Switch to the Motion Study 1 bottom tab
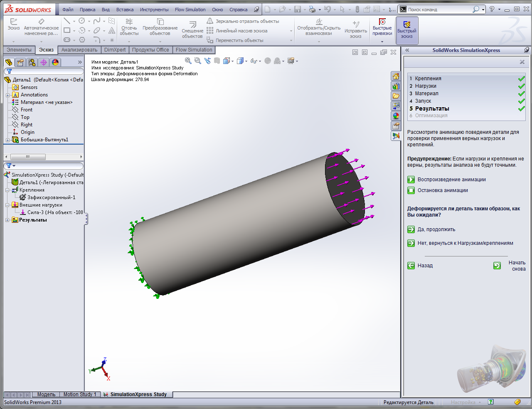 (x=80, y=394)
